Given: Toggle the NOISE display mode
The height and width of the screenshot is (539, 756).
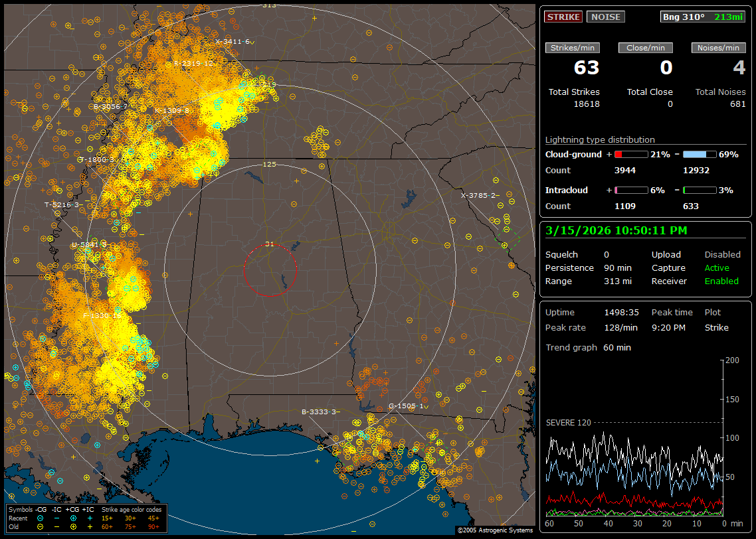Looking at the screenshot, I should [x=605, y=17].
